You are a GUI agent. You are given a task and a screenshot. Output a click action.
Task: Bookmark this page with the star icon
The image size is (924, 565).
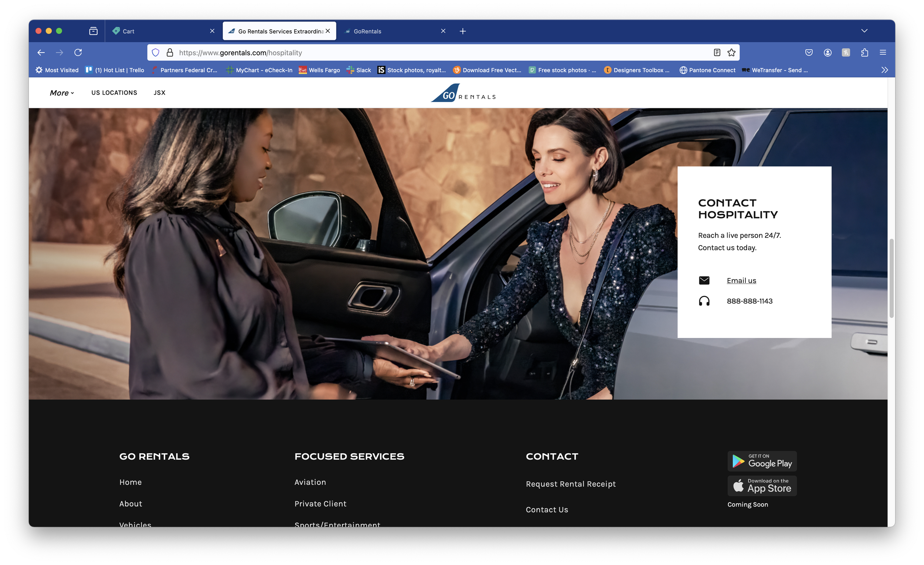[731, 53]
